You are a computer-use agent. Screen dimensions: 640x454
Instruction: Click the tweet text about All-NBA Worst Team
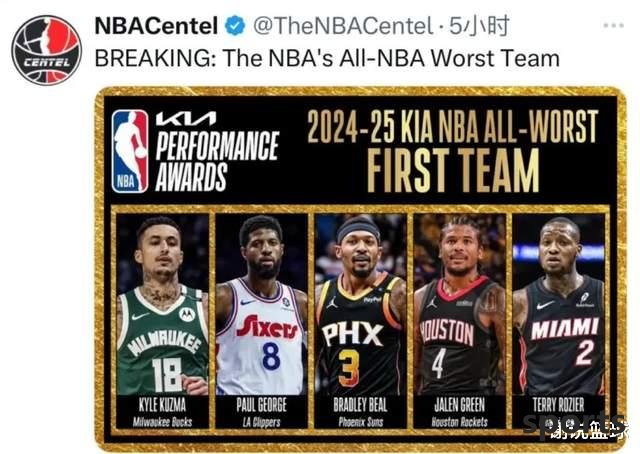[327, 58]
